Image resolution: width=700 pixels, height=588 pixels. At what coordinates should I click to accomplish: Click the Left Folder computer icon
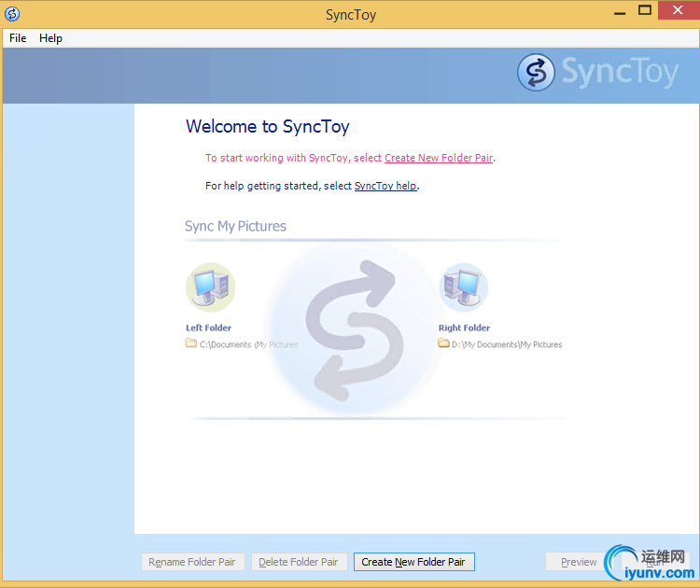(x=210, y=287)
